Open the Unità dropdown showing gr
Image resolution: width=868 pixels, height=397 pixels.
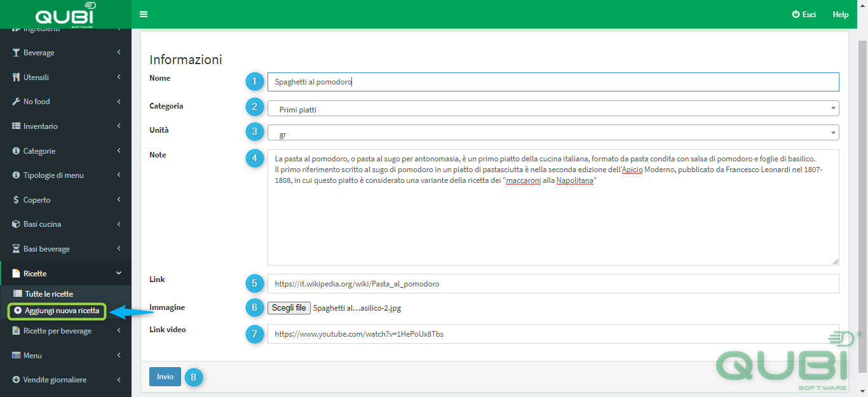pos(553,133)
